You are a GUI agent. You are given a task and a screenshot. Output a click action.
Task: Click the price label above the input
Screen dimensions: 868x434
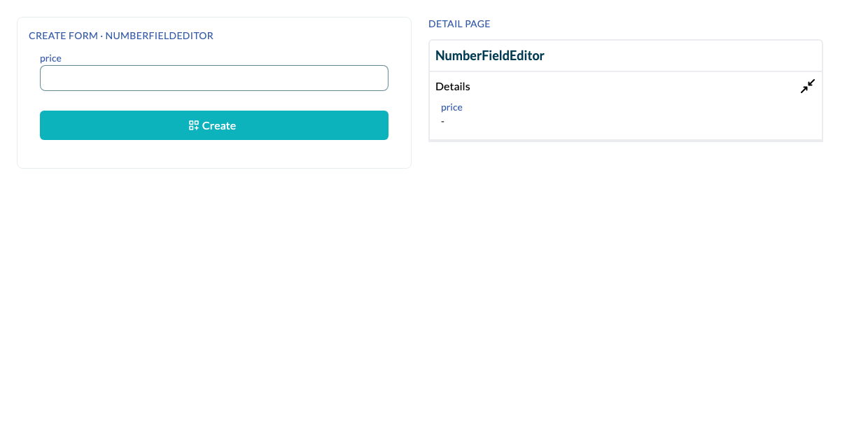click(x=50, y=58)
